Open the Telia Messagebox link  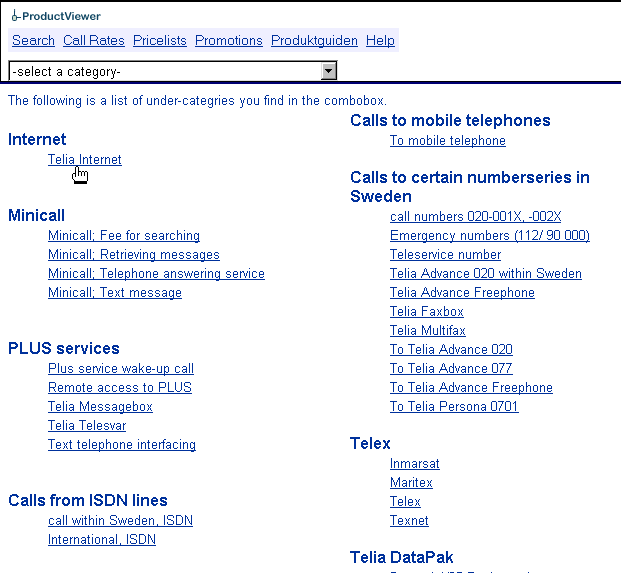coord(100,406)
